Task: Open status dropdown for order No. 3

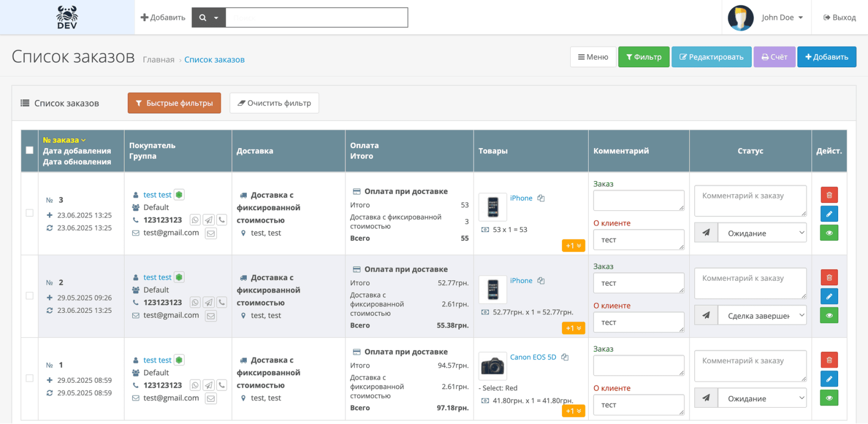Action: 762,233
